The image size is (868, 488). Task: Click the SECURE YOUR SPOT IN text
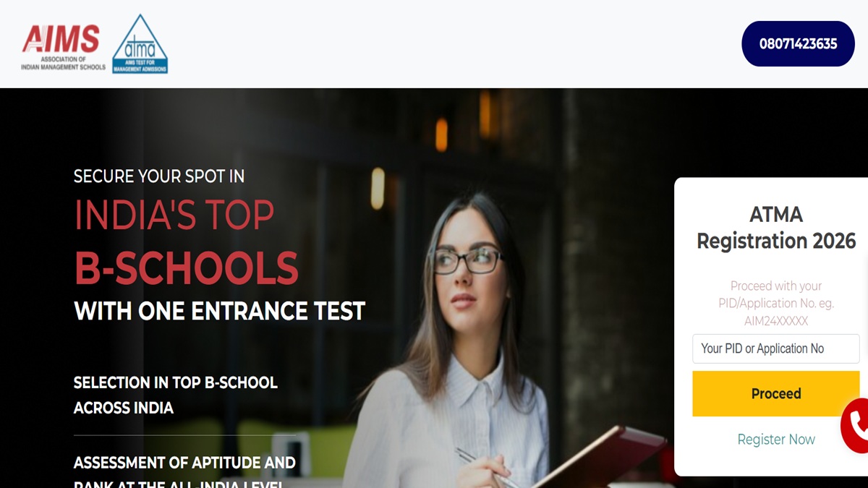pos(159,176)
